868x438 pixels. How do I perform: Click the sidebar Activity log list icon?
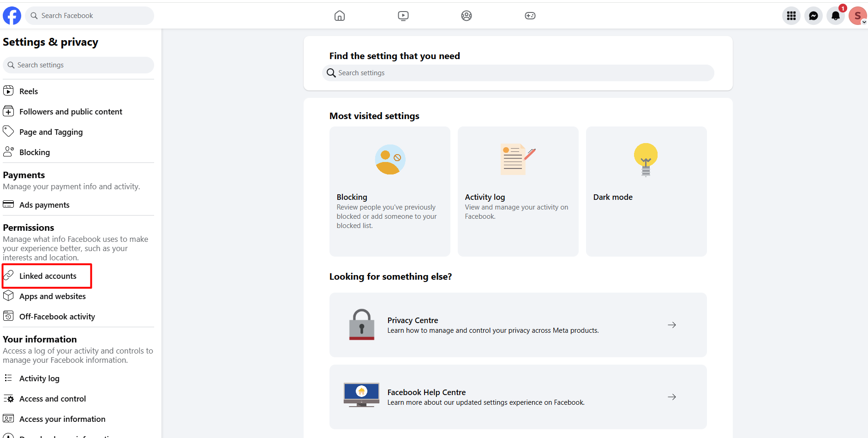click(x=8, y=378)
